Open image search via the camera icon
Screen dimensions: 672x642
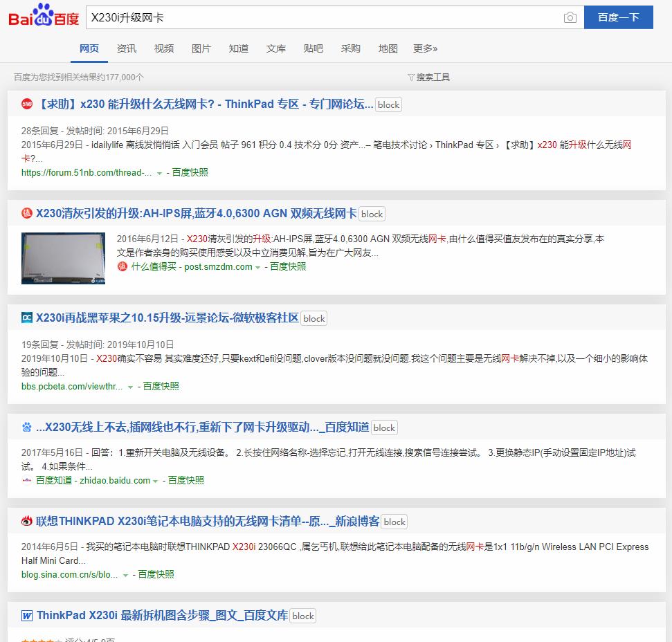(x=570, y=17)
